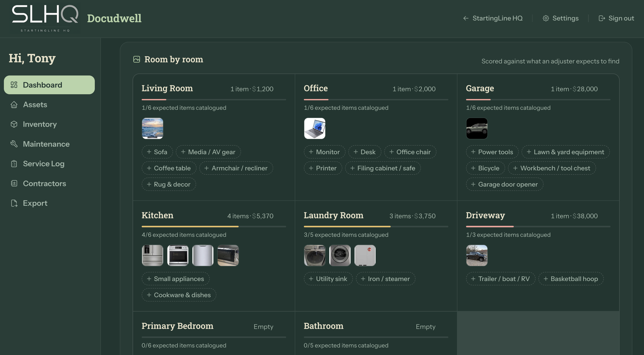Image resolution: width=644 pixels, height=355 pixels.
Task: Add Iron / steamer to Laundry Room
Action: click(385, 279)
